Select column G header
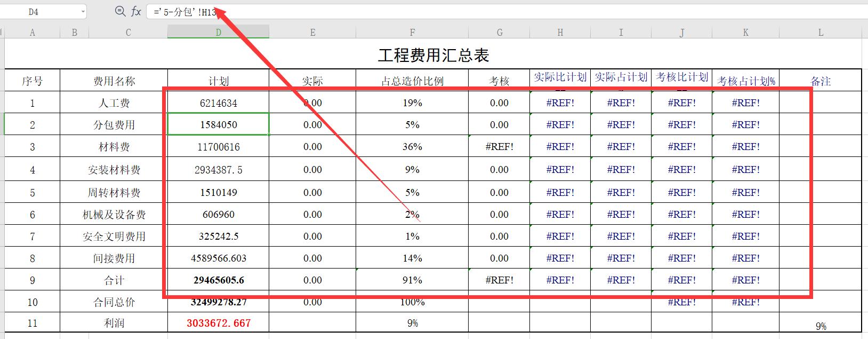This screenshot has height=339, width=868. point(500,33)
